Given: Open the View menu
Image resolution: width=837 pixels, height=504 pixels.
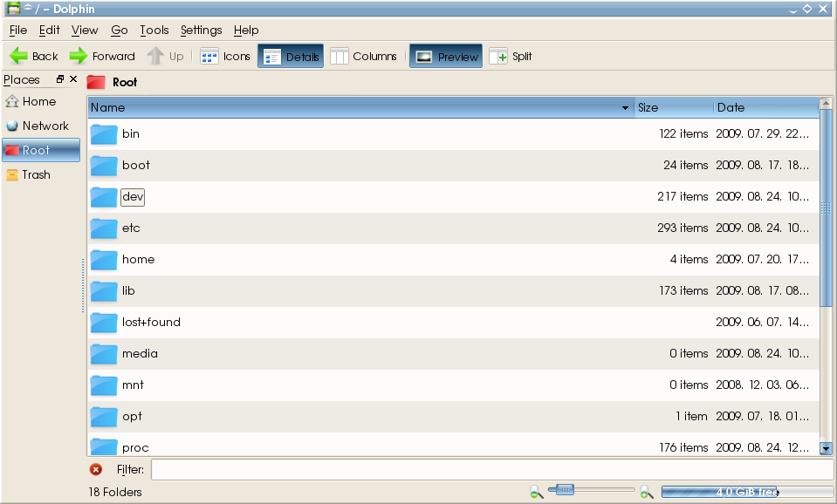Looking at the screenshot, I should point(85,31).
